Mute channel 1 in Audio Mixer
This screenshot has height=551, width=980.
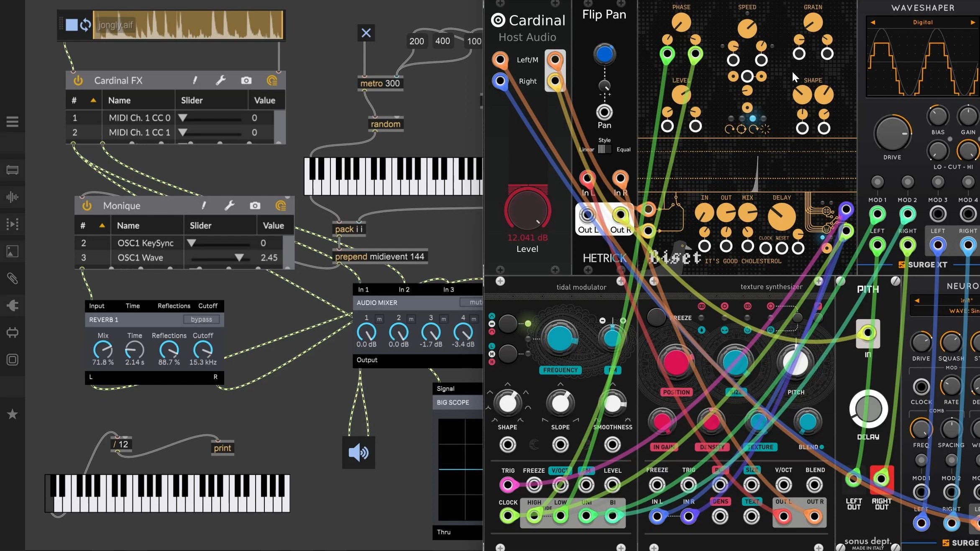click(379, 319)
